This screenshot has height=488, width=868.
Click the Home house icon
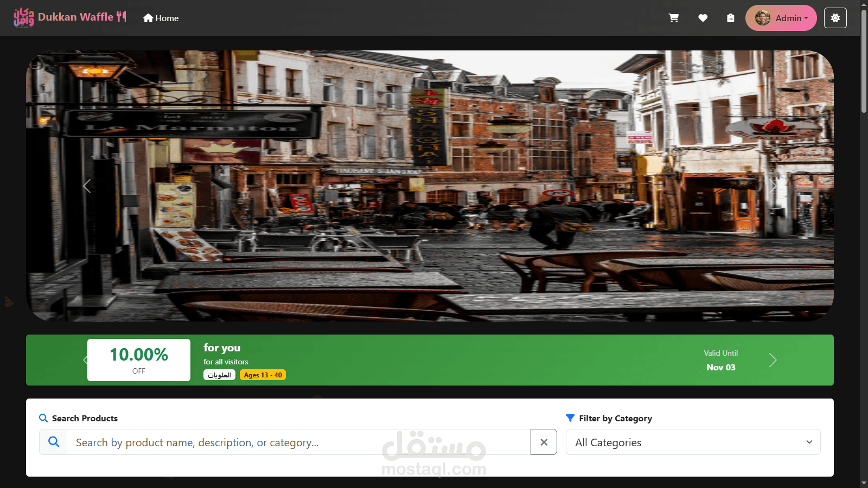pyautogui.click(x=148, y=18)
